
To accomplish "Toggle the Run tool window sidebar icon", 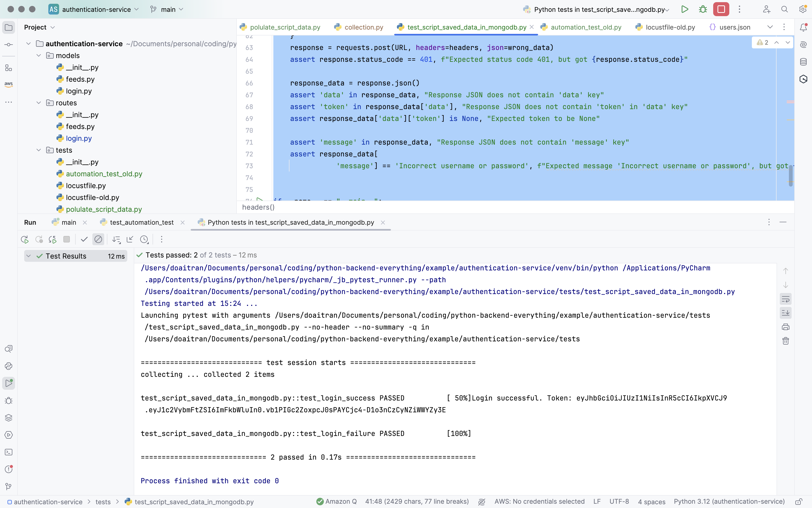I will 9,383.
